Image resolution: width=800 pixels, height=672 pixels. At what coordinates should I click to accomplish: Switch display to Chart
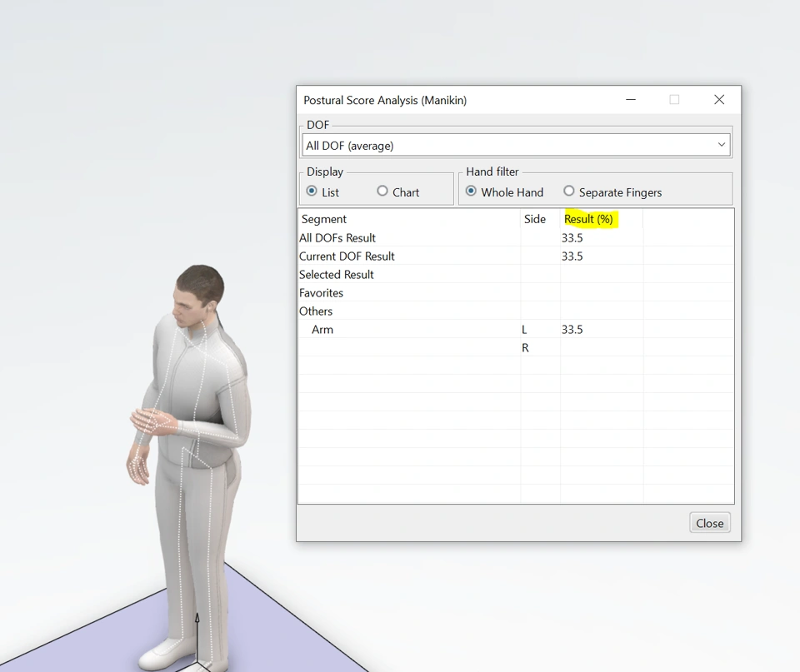pyautogui.click(x=382, y=192)
